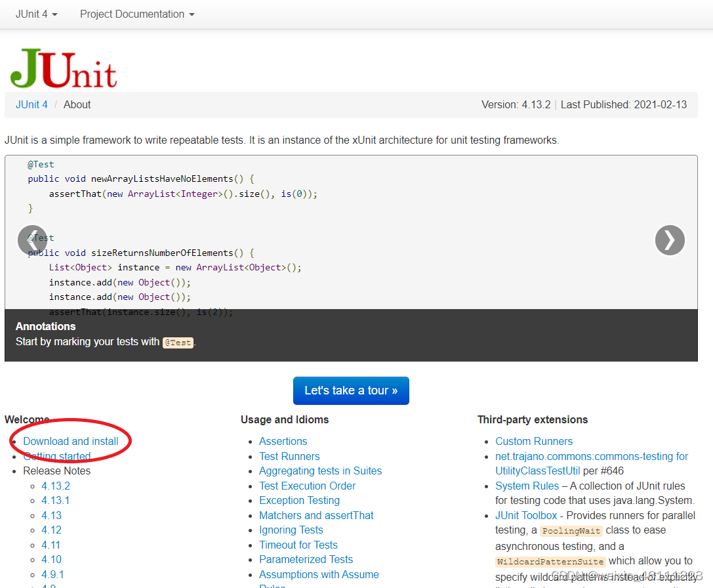Image resolution: width=713 pixels, height=588 pixels.
Task: Click the Last Published: 2021-02-13 text
Action: (x=623, y=105)
